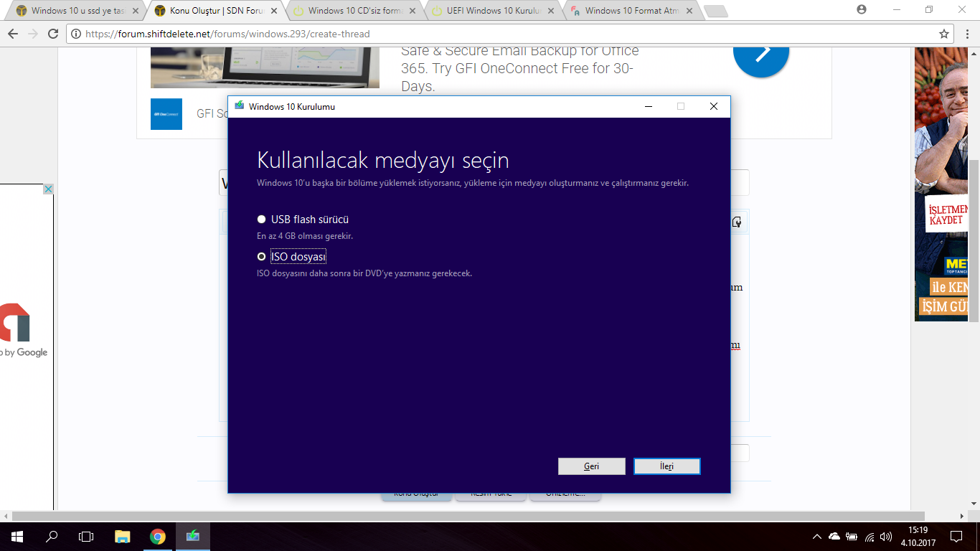This screenshot has width=980, height=551.
Task: Open File Explorer from the taskbar
Action: click(x=123, y=536)
